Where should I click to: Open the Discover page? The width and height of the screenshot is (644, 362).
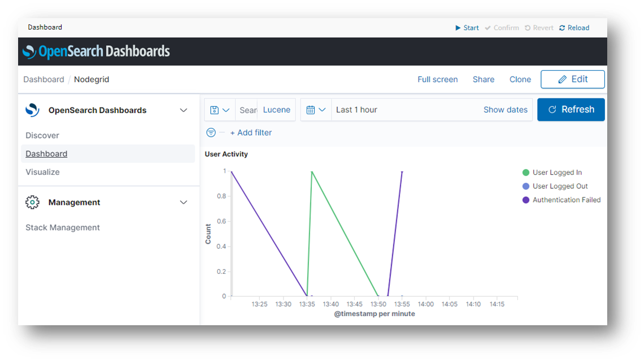pos(42,135)
